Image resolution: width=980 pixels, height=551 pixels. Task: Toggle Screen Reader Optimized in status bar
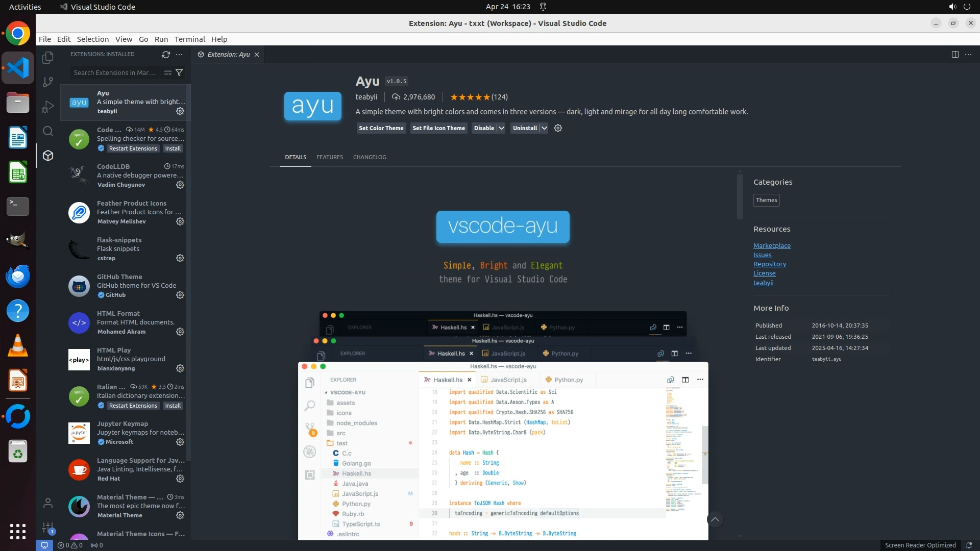920,545
